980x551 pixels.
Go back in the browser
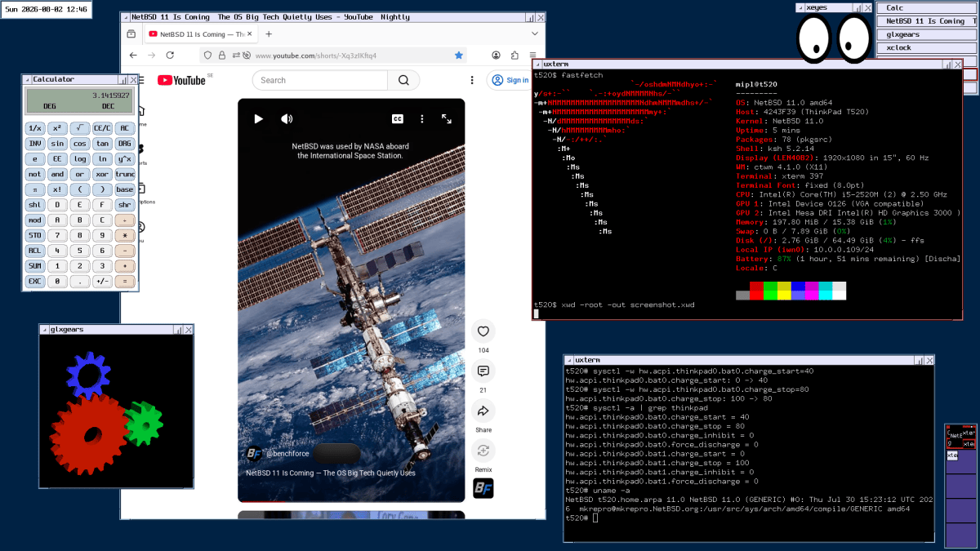pos(133,55)
